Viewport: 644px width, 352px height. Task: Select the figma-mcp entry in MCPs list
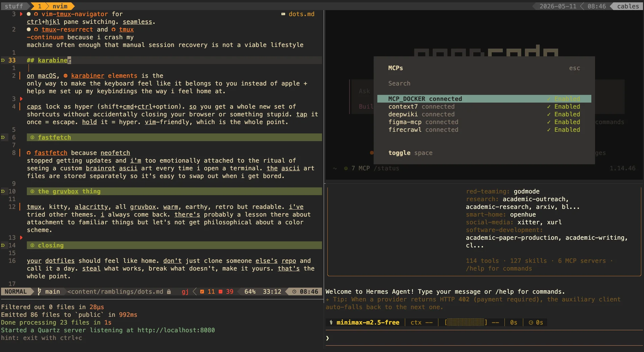(x=484, y=122)
